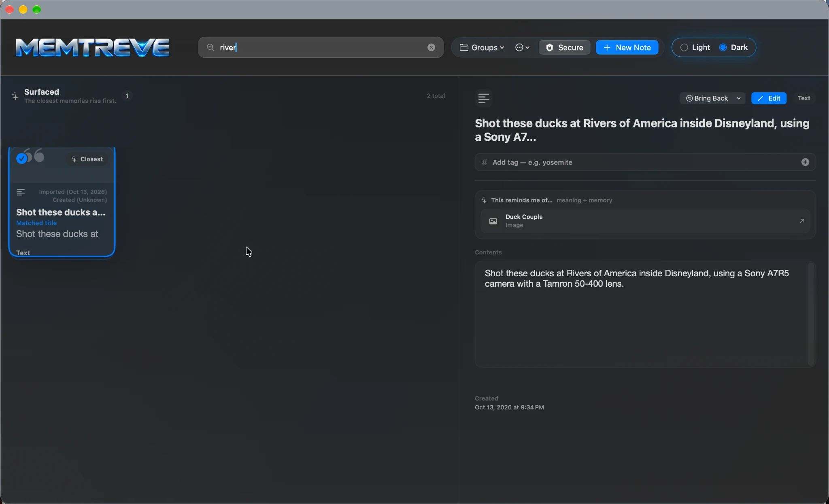Select the Text label in the detail header

pyautogui.click(x=804, y=98)
